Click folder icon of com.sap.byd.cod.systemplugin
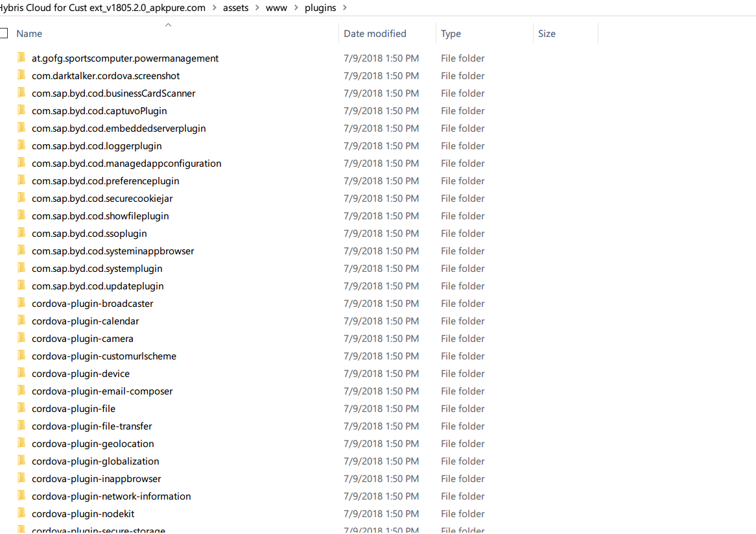The height and width of the screenshot is (534, 756). coord(21,268)
